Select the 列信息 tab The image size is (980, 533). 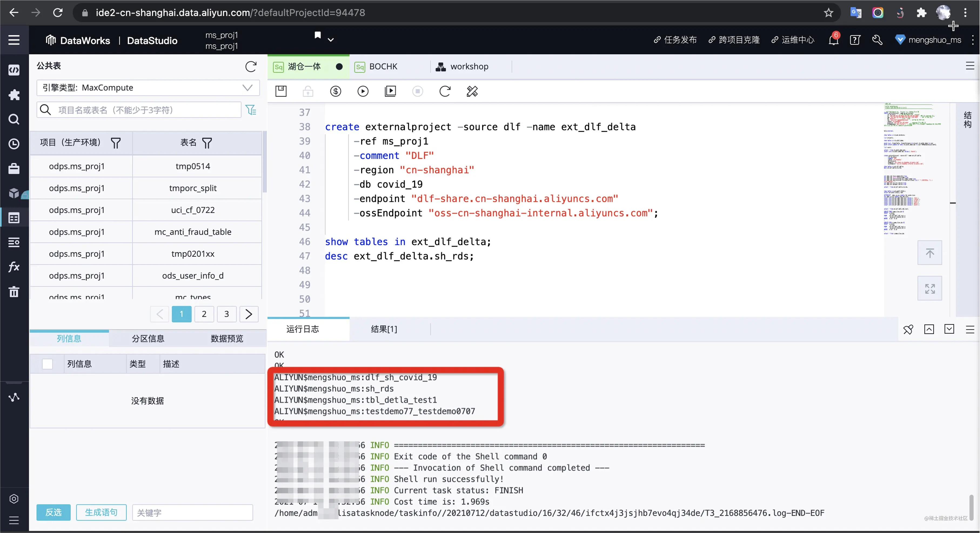click(x=69, y=339)
